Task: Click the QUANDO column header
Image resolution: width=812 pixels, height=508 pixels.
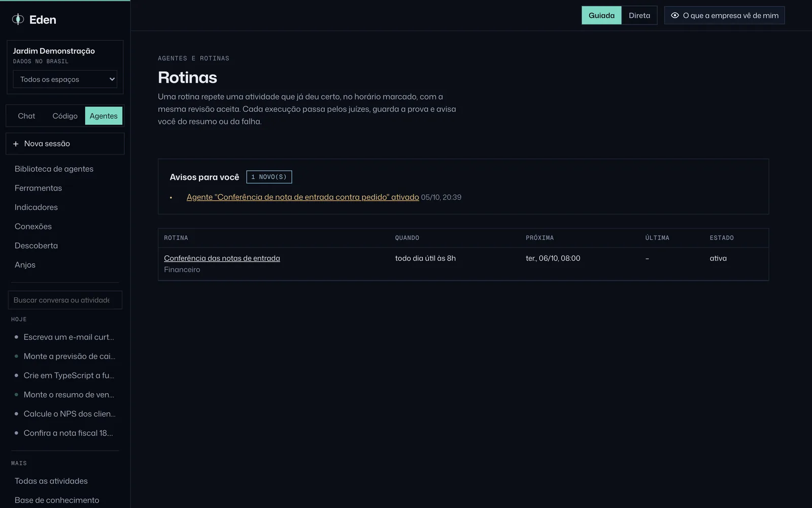Action: [407, 238]
